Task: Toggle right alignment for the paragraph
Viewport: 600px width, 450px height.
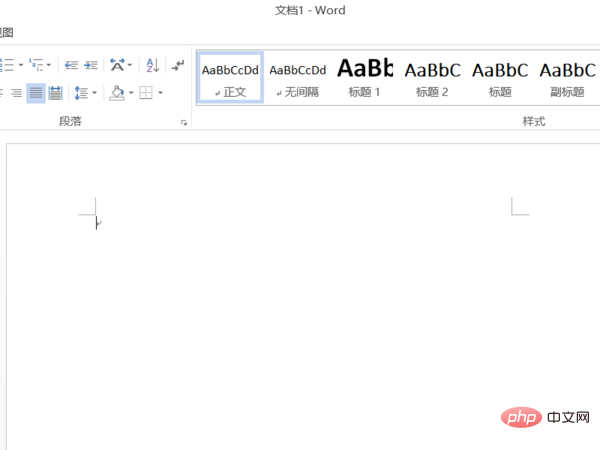Action: click(x=16, y=93)
